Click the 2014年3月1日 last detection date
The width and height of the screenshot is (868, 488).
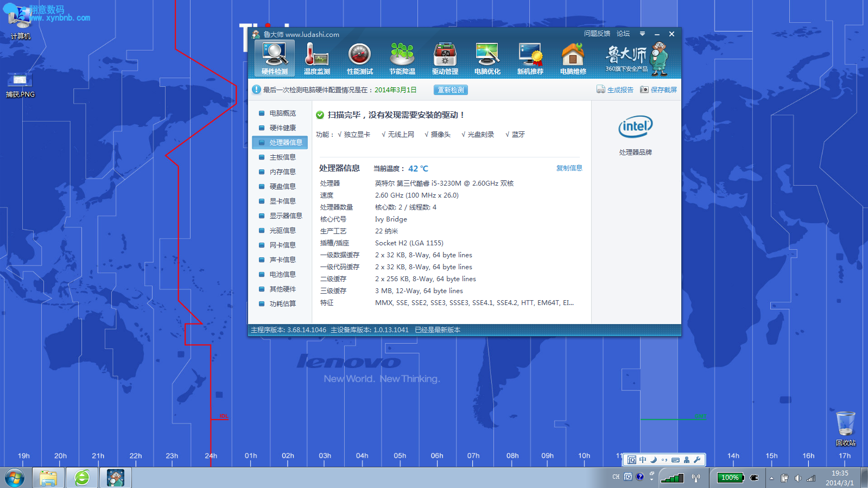click(x=396, y=90)
